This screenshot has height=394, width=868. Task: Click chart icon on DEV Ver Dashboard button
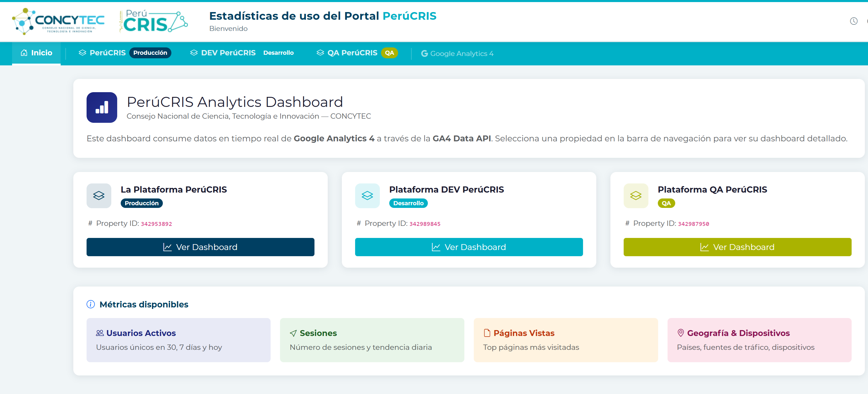click(436, 247)
